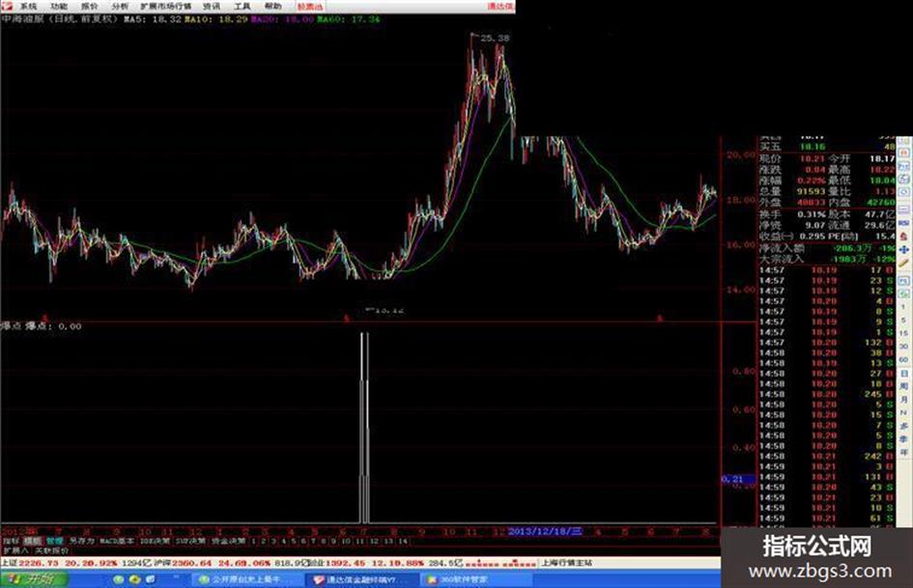This screenshot has height=588, width=913.
Task: Click the MA5: 18.32 indicator label
Action: tap(153, 19)
